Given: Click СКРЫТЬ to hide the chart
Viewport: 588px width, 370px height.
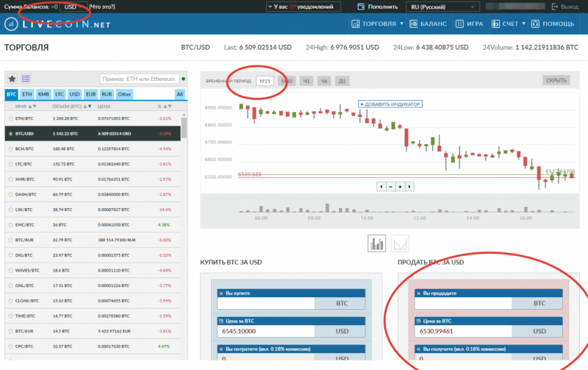Looking at the screenshot, I should pyautogui.click(x=556, y=80).
